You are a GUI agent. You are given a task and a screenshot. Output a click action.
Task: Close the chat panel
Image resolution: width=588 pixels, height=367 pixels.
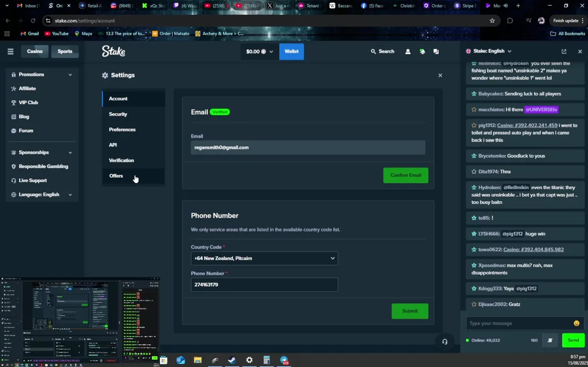point(580,51)
